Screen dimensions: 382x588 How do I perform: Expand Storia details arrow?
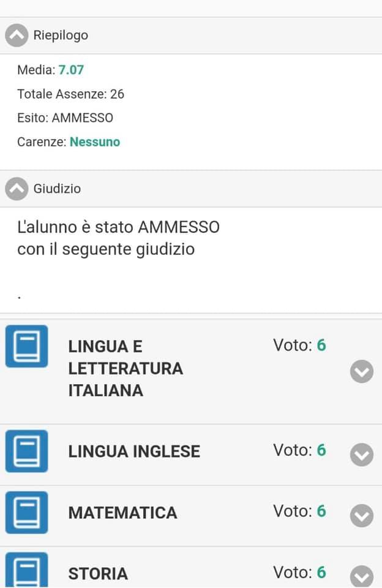coord(362,577)
